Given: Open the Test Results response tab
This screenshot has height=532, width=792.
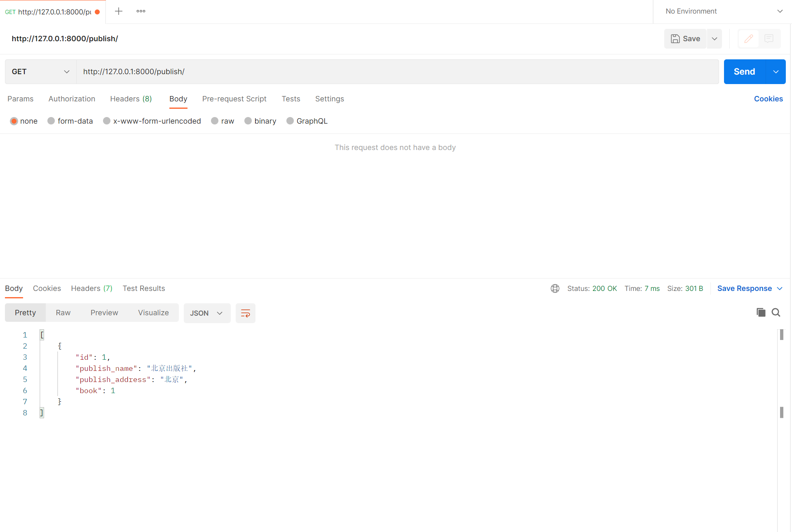Looking at the screenshot, I should (x=143, y=288).
